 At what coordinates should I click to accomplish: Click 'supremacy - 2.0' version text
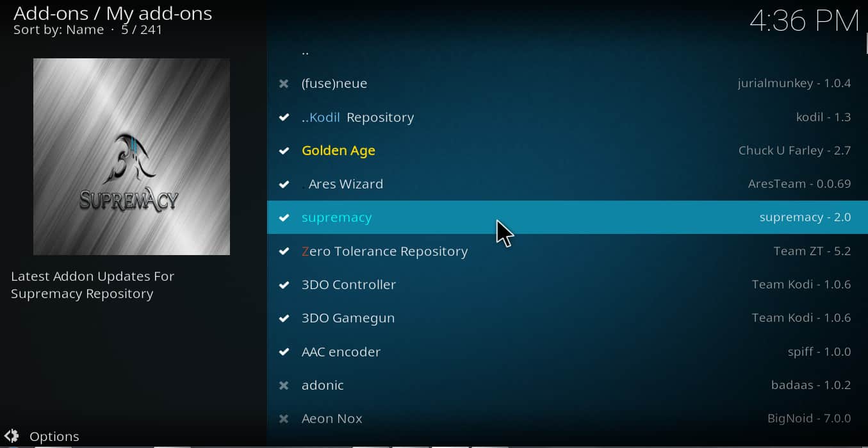tap(805, 217)
